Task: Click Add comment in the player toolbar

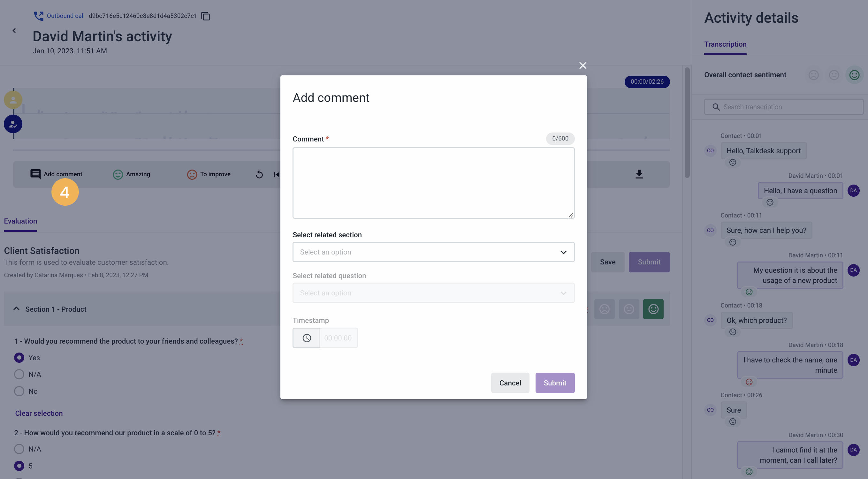Action: [x=56, y=174]
